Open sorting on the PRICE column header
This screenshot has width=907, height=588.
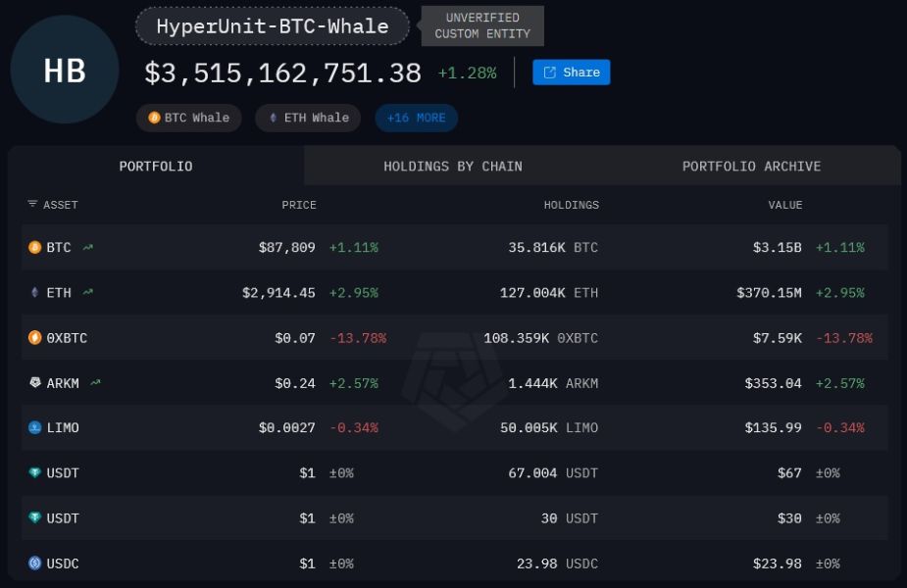pyautogui.click(x=299, y=205)
